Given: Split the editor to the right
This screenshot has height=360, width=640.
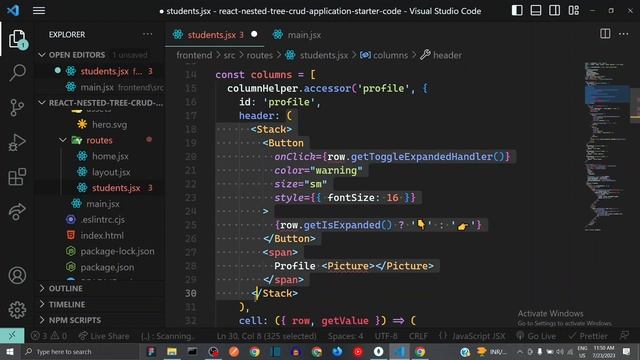Looking at the screenshot, I should 605,34.
